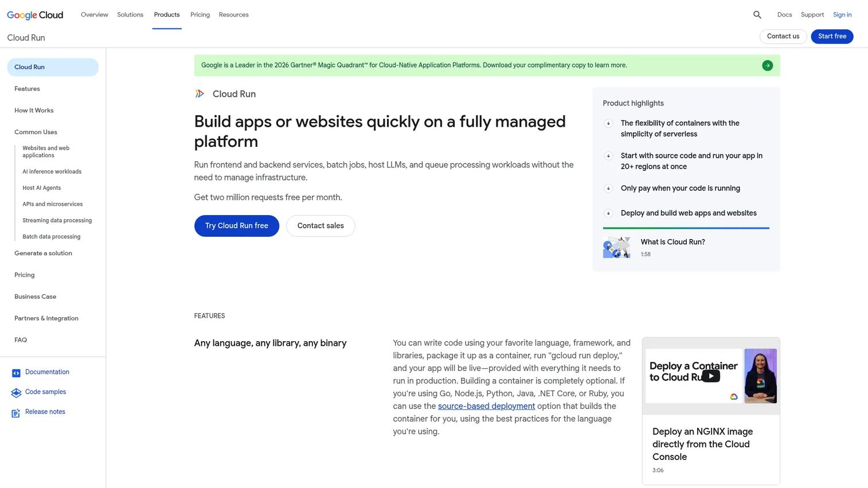Open the Support link in header
The height and width of the screenshot is (488, 868).
812,15
